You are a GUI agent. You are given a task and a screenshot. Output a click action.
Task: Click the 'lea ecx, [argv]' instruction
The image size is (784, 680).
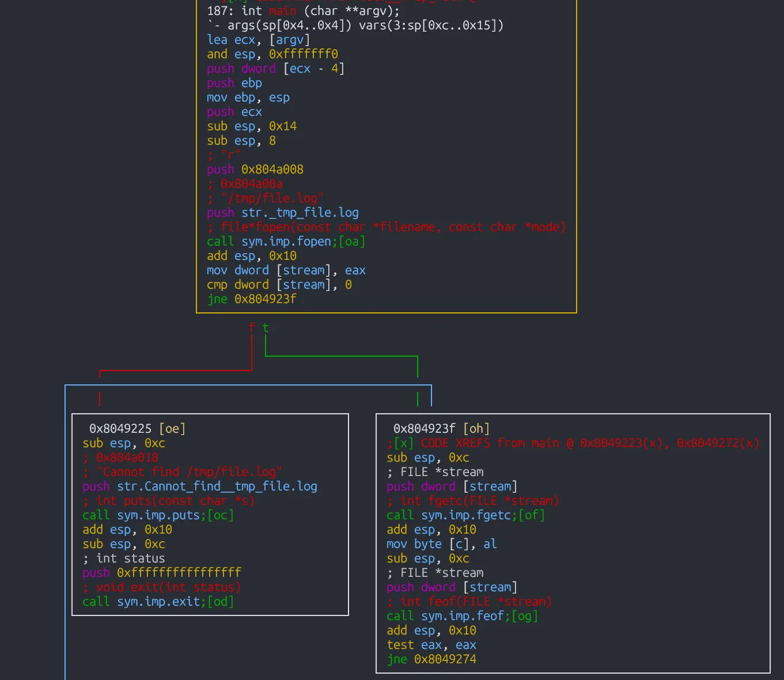click(258, 40)
